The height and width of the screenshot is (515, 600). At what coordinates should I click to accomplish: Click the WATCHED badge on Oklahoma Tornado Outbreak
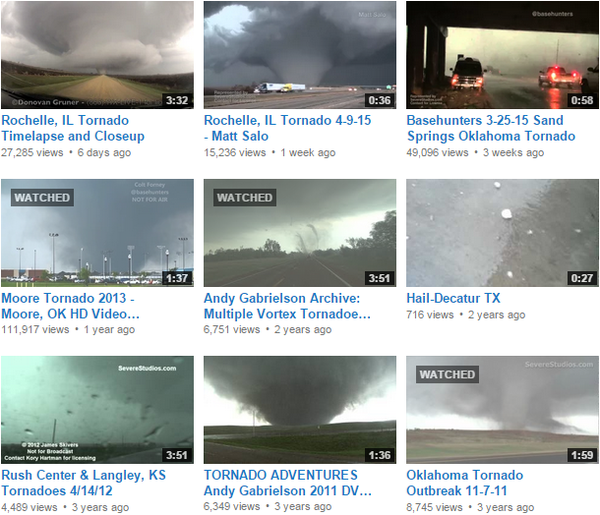coord(447,374)
